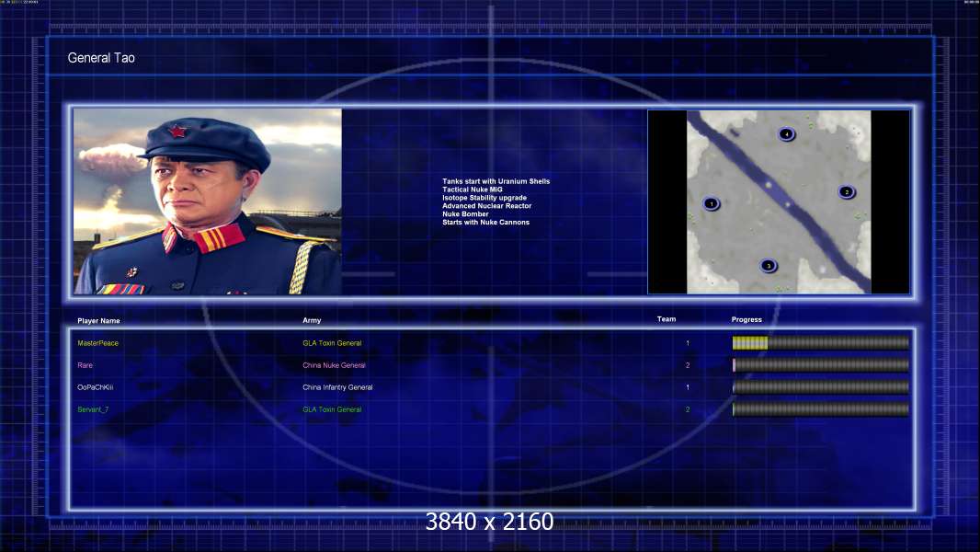Screen dimensions: 980x552
Task: Click the China Infantry General army entry
Action: tap(337, 387)
